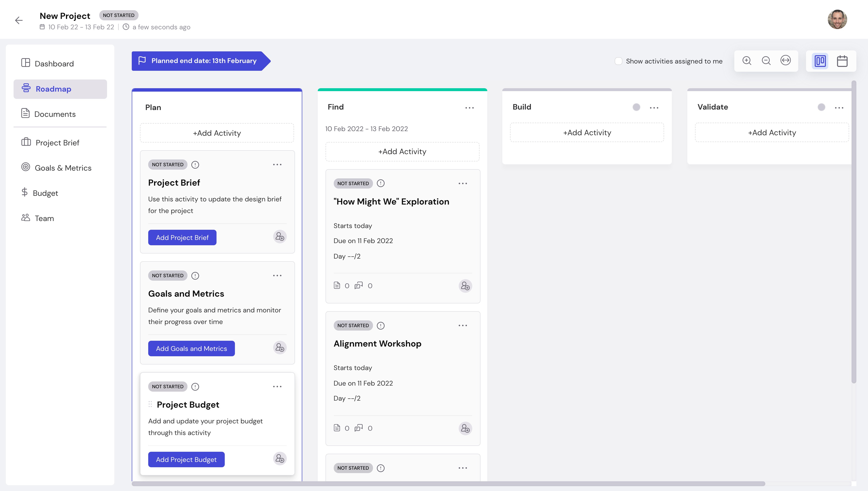Add activity to Build column
The image size is (868, 491).
click(x=587, y=133)
